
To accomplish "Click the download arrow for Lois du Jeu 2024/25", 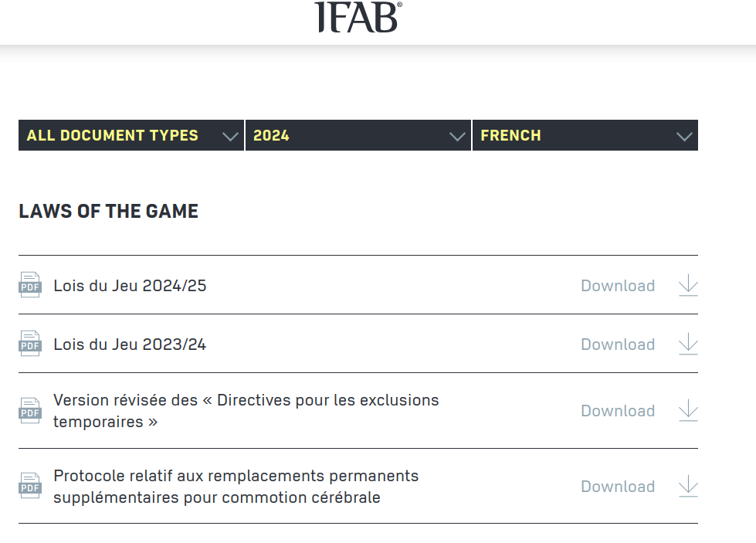I will (x=687, y=285).
